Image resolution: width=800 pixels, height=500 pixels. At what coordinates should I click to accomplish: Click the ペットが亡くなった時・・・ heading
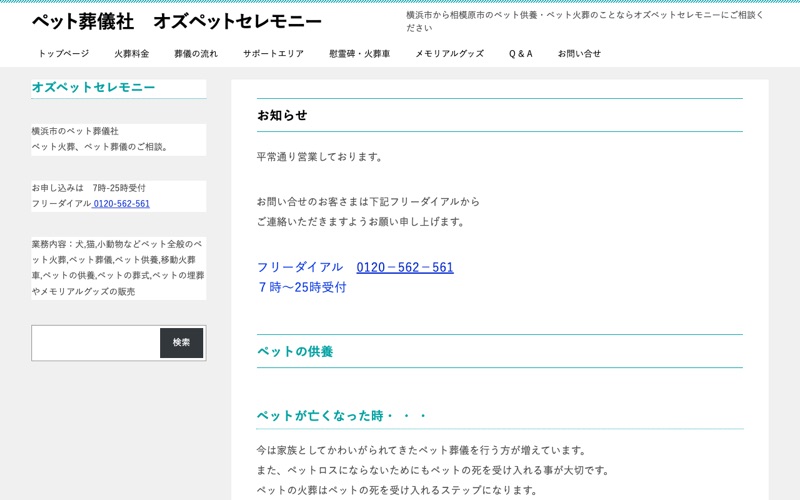click(342, 416)
